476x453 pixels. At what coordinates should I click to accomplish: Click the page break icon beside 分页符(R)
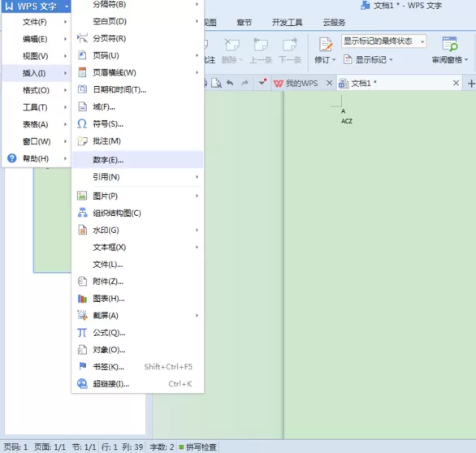(82, 38)
